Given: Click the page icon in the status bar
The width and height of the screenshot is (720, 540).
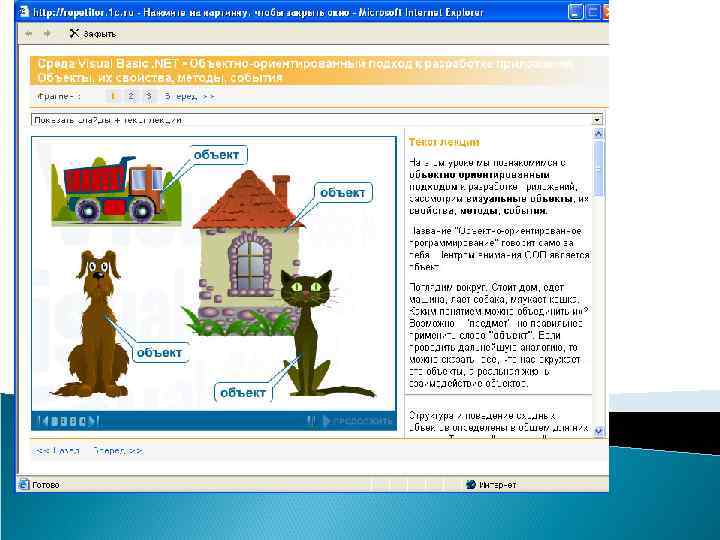Looking at the screenshot, I should (24, 484).
